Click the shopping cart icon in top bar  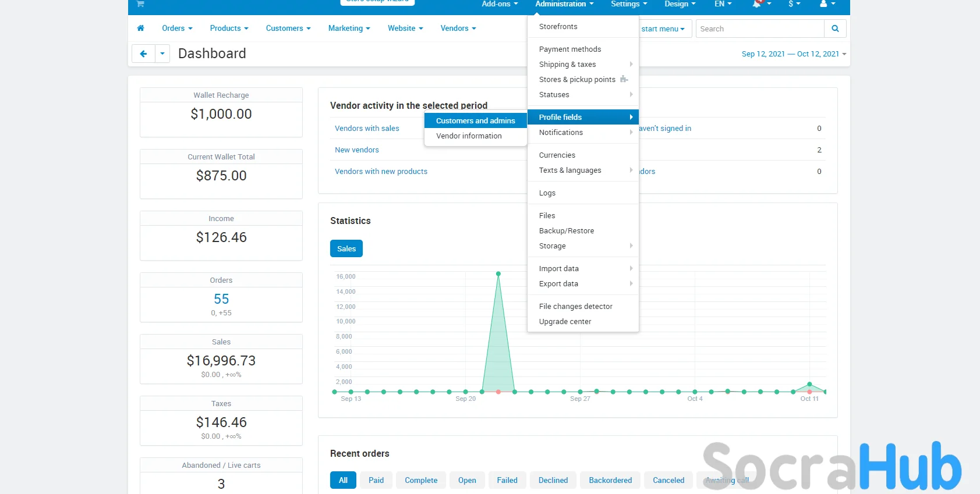pos(140,4)
